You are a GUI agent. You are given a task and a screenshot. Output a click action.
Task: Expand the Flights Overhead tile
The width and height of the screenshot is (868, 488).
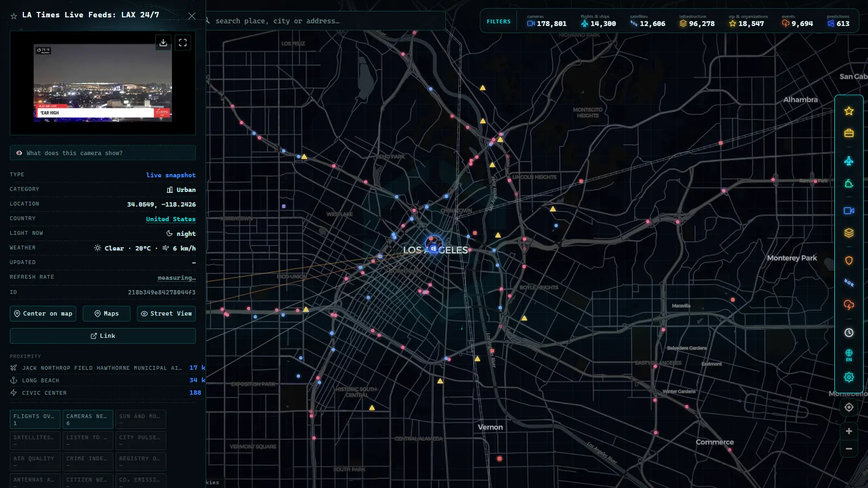tap(35, 420)
